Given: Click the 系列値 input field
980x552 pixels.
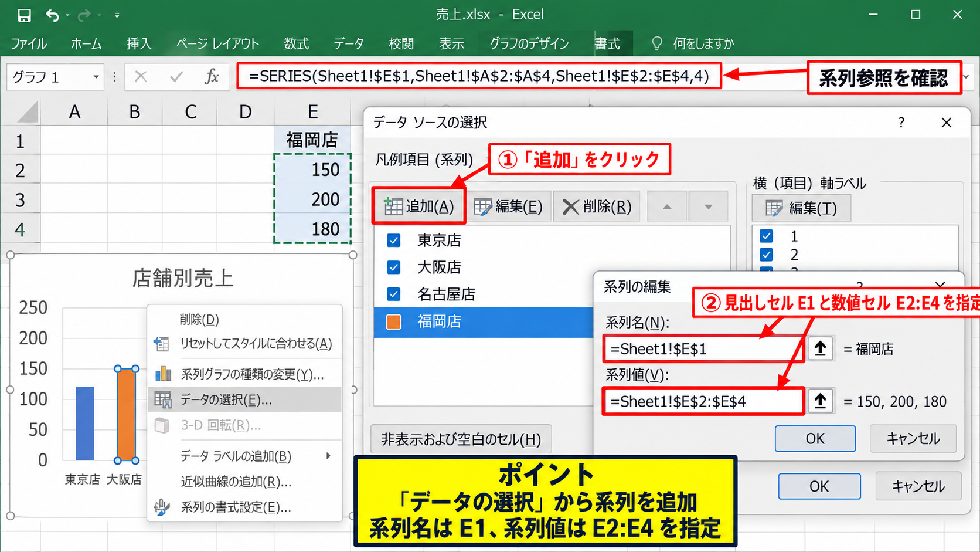Looking at the screenshot, I should 703,401.
